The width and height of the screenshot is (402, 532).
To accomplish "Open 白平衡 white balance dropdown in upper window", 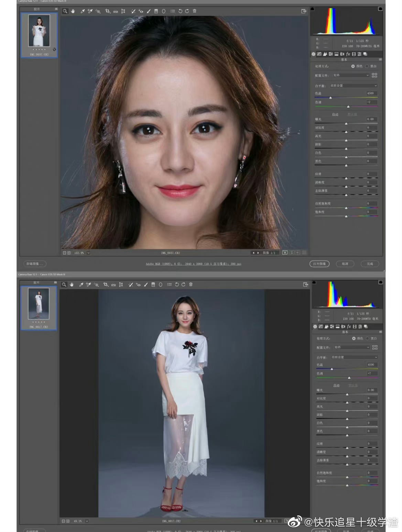I will [x=353, y=85].
